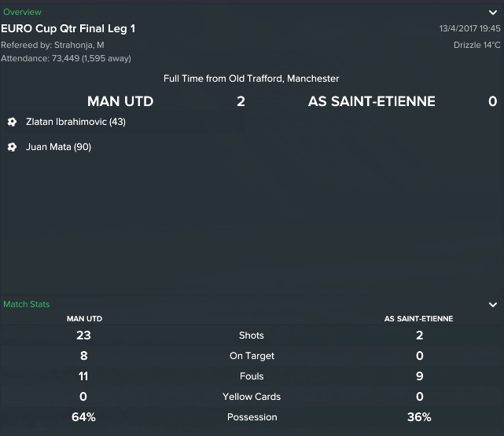The image size is (504, 436).
Task: Select scorer Zlatan Ibrahimovic (43)
Action: pyautogui.click(x=75, y=122)
